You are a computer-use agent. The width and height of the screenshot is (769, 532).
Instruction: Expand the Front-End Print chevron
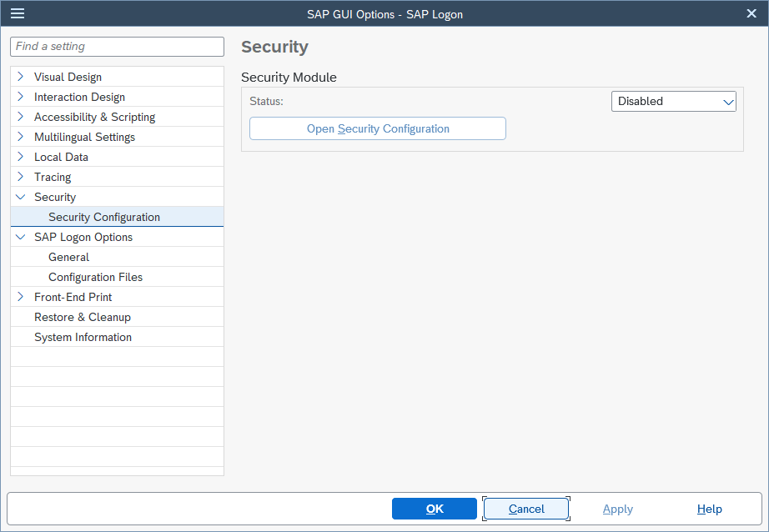pyautogui.click(x=21, y=297)
